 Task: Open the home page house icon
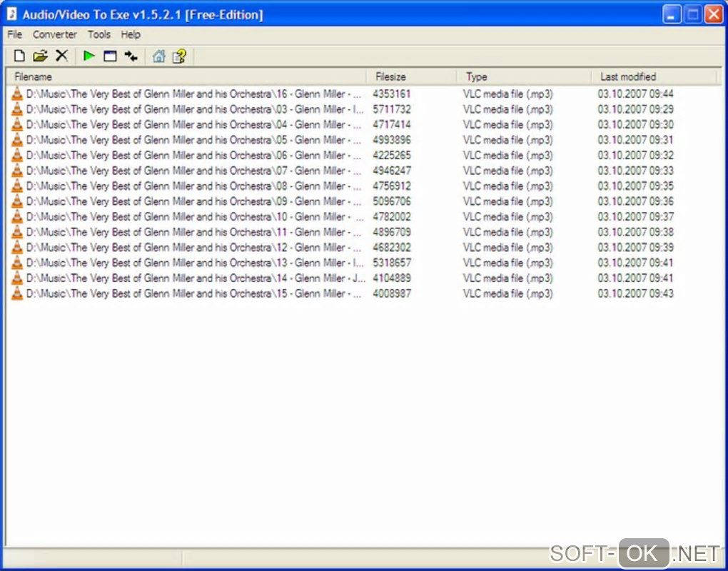point(158,56)
